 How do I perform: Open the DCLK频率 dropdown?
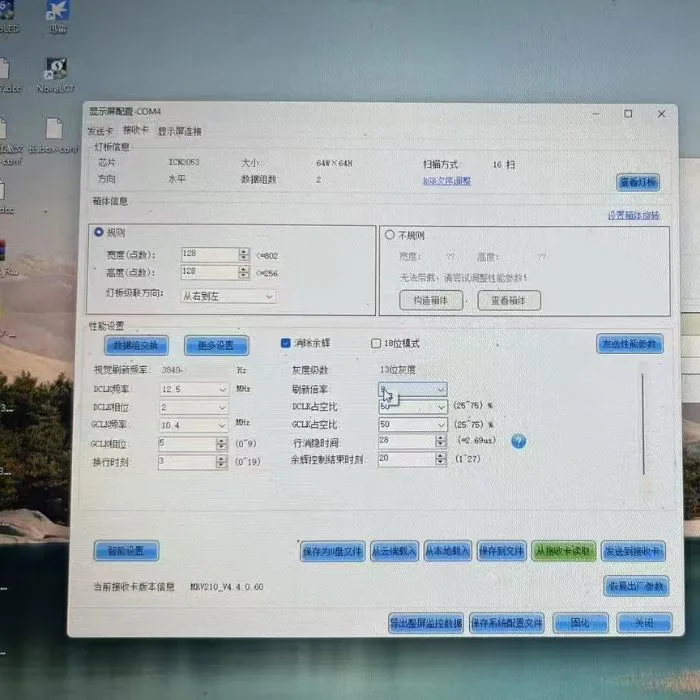pos(221,389)
